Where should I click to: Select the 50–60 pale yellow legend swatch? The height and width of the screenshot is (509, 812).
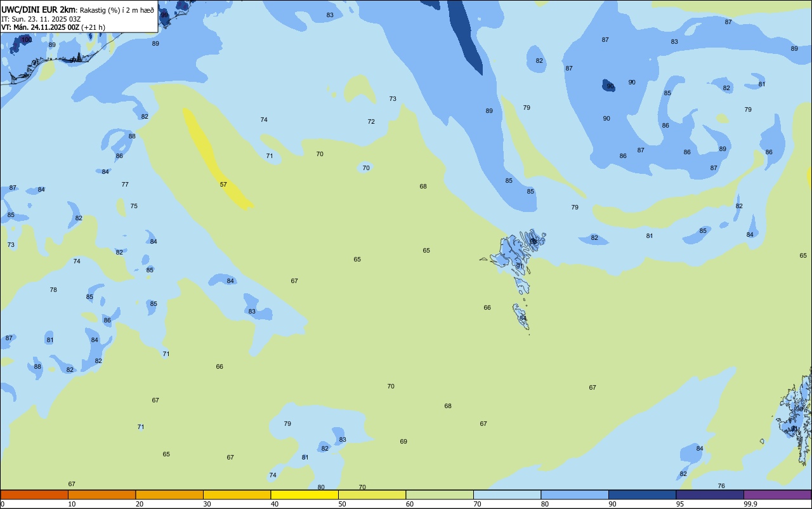pyautogui.click(x=372, y=494)
